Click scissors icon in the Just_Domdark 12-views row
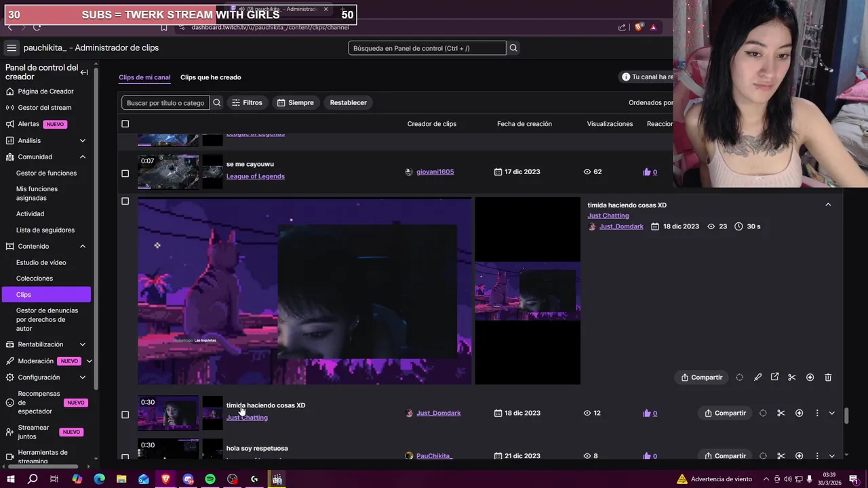 click(x=781, y=413)
